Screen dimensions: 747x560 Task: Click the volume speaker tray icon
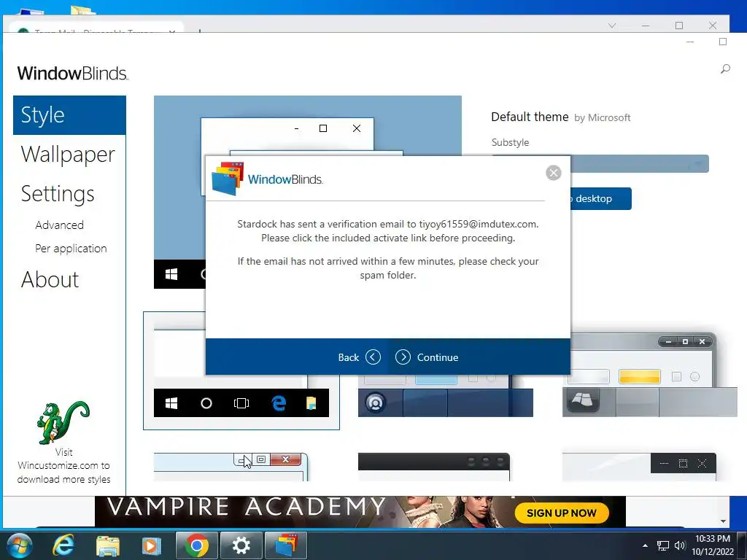point(680,545)
